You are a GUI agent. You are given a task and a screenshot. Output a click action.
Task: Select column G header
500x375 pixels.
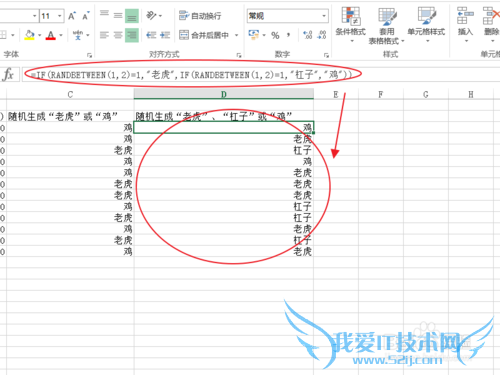426,94
